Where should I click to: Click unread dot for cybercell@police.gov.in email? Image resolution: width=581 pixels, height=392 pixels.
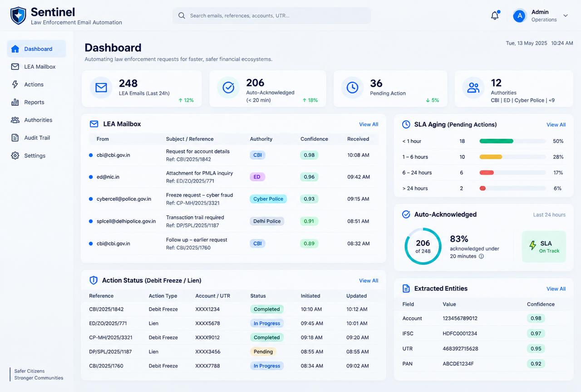(91, 199)
